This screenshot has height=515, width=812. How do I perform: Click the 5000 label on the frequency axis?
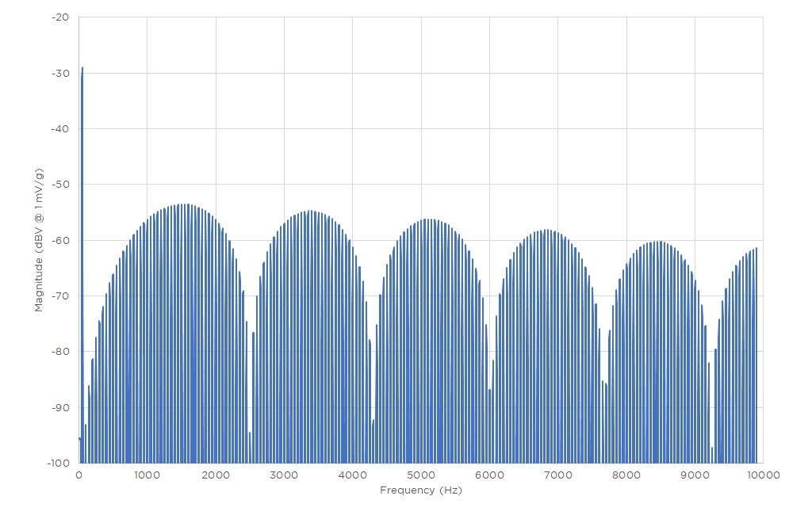(x=420, y=475)
